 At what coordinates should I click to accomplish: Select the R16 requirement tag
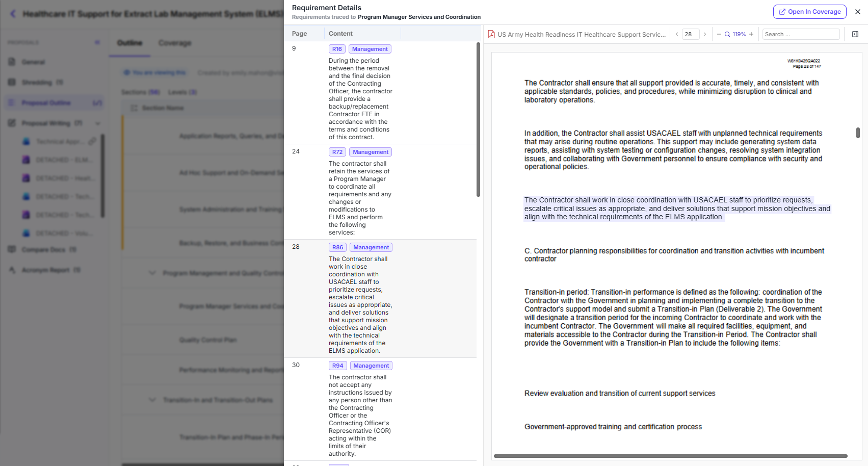[x=337, y=49]
